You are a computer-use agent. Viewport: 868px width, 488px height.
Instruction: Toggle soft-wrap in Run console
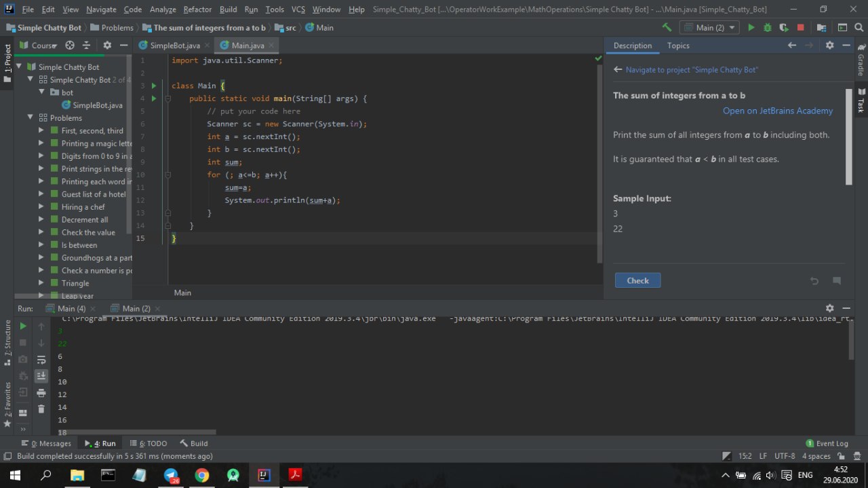[41, 359]
